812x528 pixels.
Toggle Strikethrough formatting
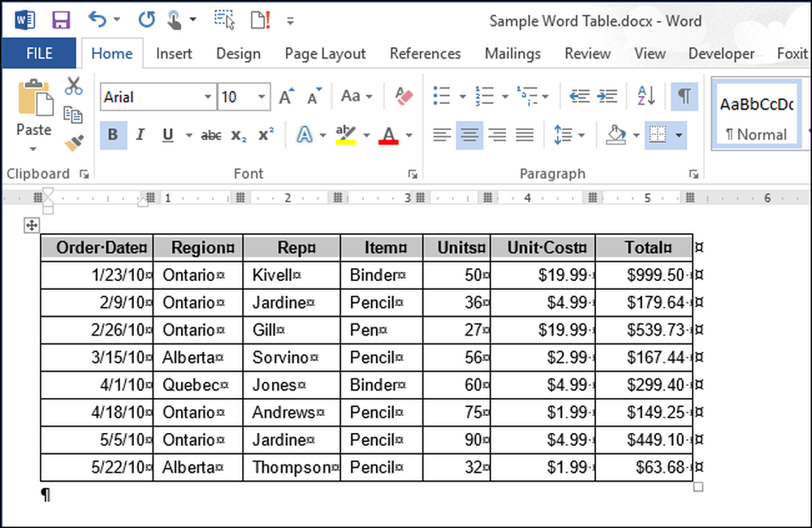click(x=211, y=135)
